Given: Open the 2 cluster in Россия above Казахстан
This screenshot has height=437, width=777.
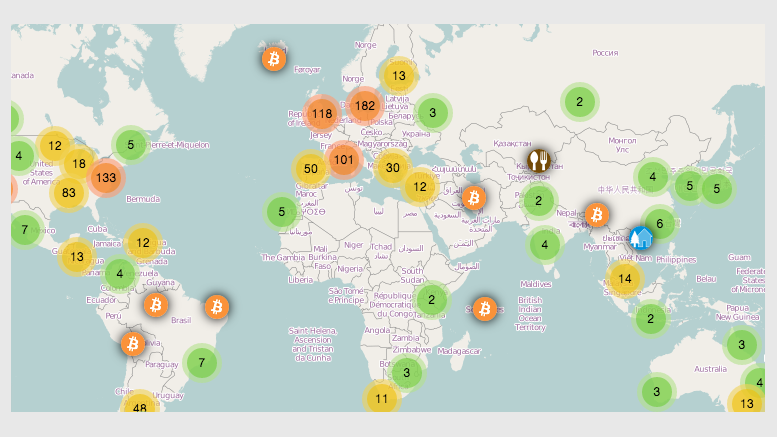Looking at the screenshot, I should [x=580, y=102].
